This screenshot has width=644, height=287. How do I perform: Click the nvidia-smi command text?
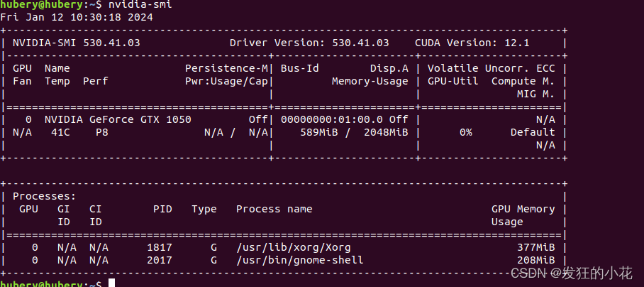(140, 5)
